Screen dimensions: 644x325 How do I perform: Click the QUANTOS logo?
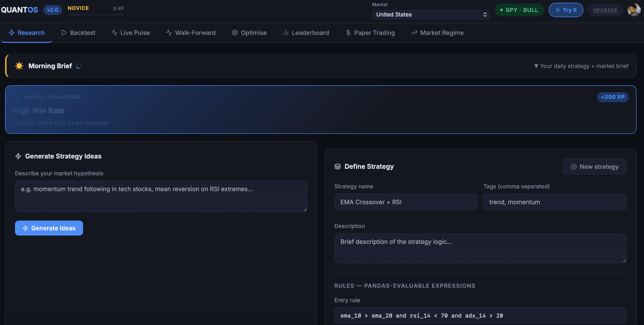(19, 10)
